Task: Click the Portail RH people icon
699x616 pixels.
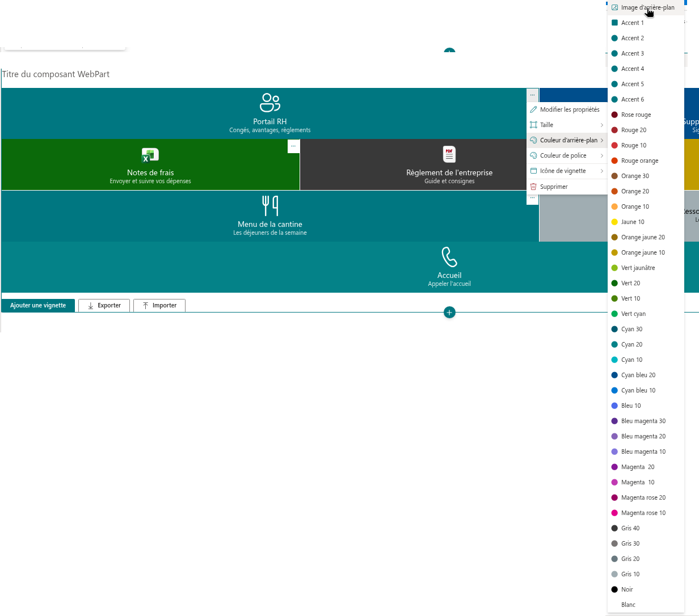Action: (270, 103)
